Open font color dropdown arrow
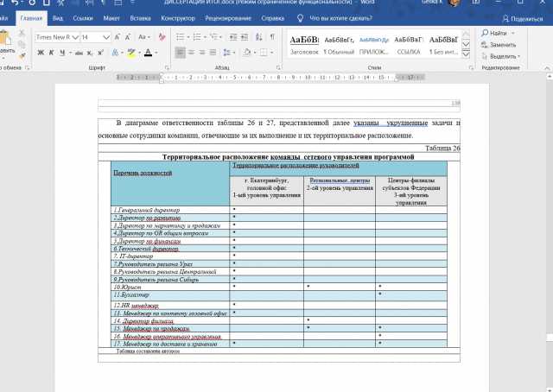The height and width of the screenshot is (392, 553). click(x=156, y=53)
